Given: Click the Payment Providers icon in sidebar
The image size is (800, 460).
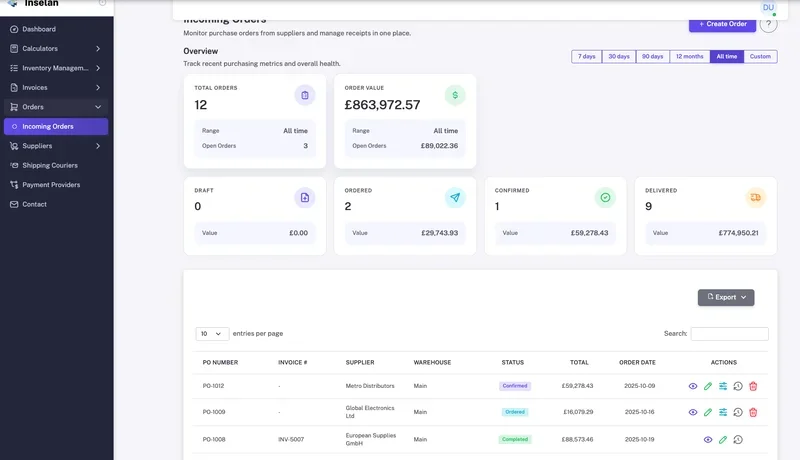Looking at the screenshot, I should pos(14,185).
